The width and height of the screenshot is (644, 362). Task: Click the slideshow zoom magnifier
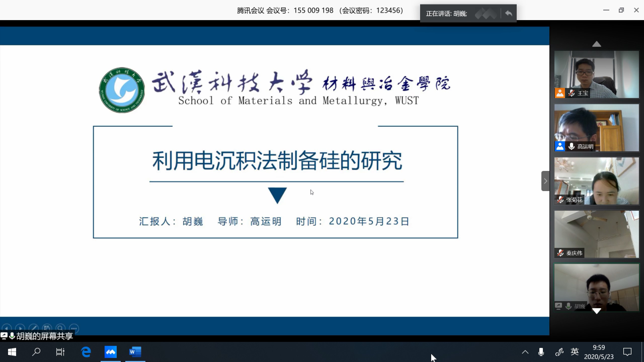pos(60,328)
